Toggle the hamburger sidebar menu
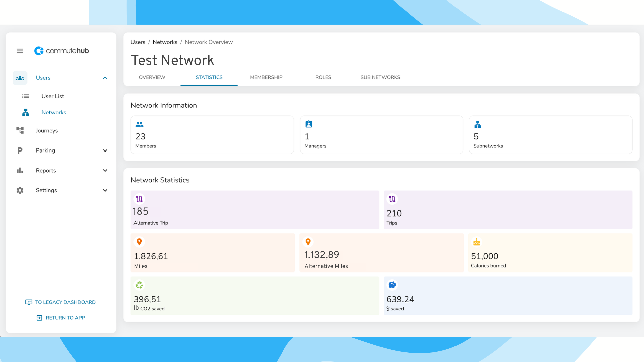This screenshot has height=362, width=644. (20, 51)
